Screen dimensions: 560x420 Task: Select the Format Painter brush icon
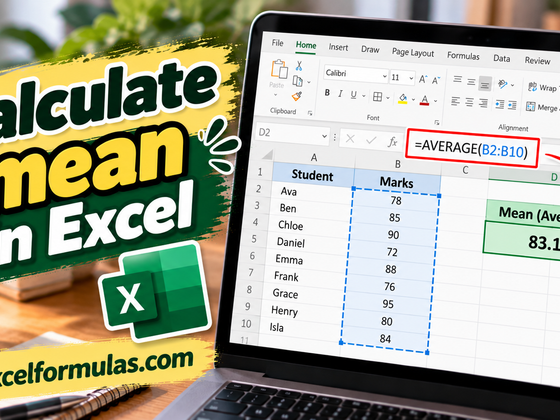[x=297, y=96]
